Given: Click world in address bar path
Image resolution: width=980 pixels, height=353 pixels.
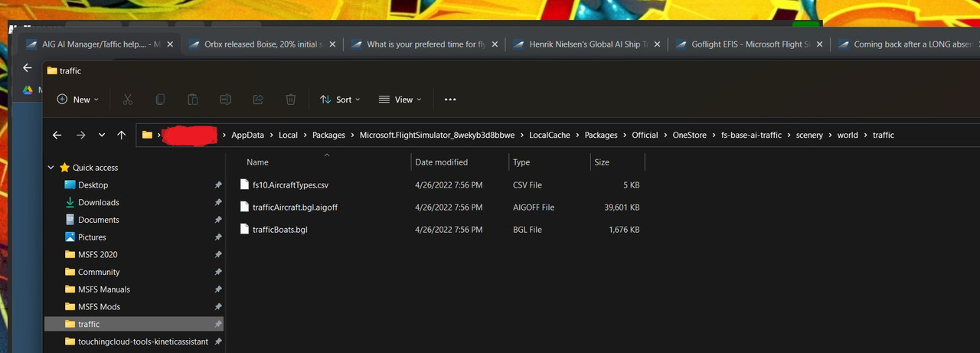Looking at the screenshot, I should 848,135.
